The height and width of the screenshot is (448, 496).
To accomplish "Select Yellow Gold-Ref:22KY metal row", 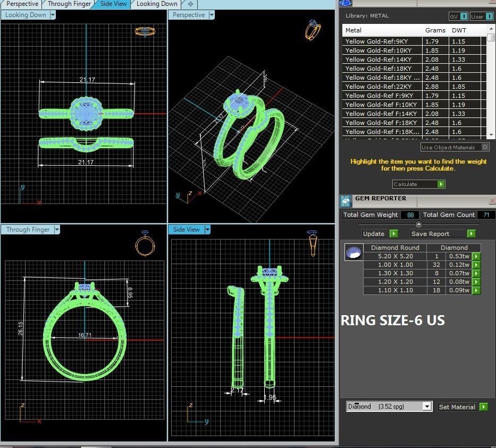I will coord(414,87).
